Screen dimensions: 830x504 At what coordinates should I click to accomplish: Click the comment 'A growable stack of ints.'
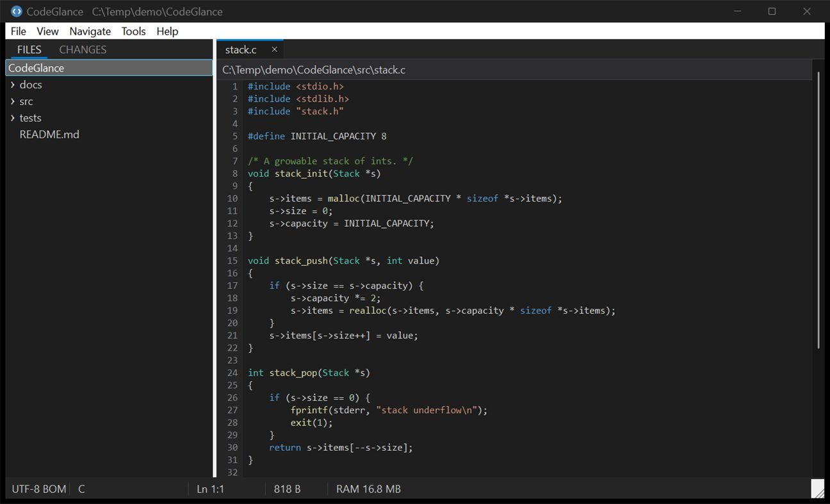pos(330,161)
